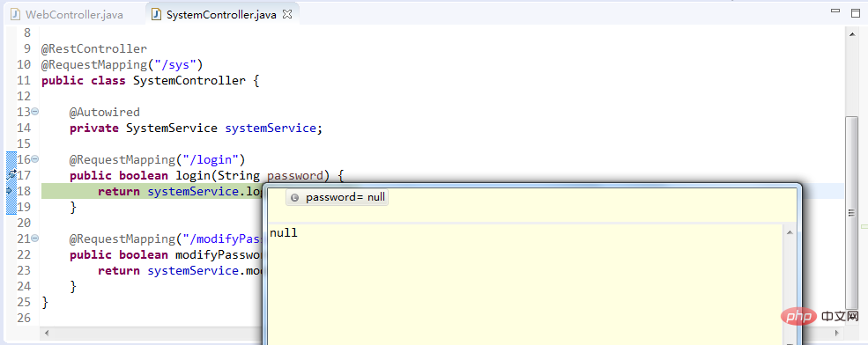Click the SystemController class name on line 11
Viewport: 868px width, 345px height.
189,81
